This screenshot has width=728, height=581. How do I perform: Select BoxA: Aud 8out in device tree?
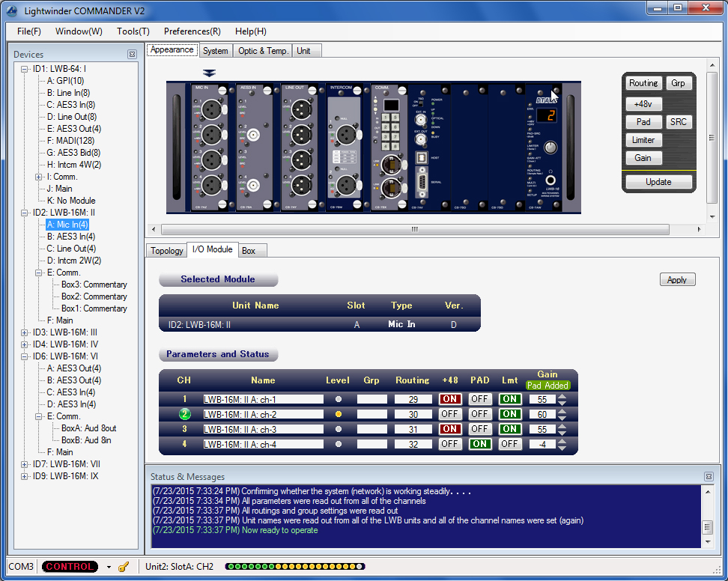pyautogui.click(x=88, y=428)
